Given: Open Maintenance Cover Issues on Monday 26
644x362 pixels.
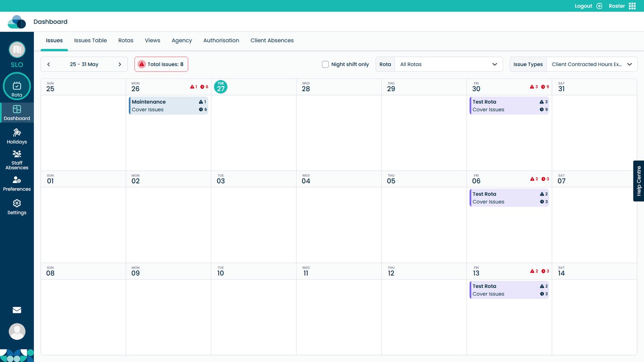Looking at the screenshot, I should [x=168, y=106].
